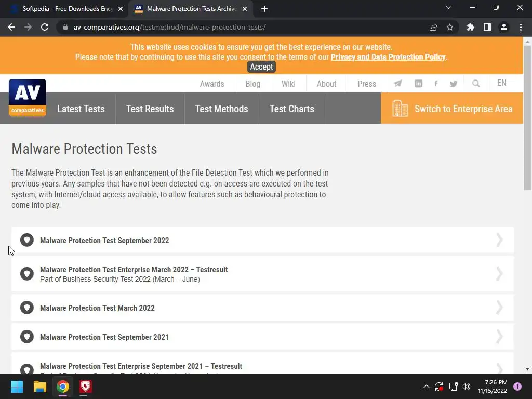Click chevron on March 2022 row
Image resolution: width=532 pixels, height=399 pixels.
[499, 308]
